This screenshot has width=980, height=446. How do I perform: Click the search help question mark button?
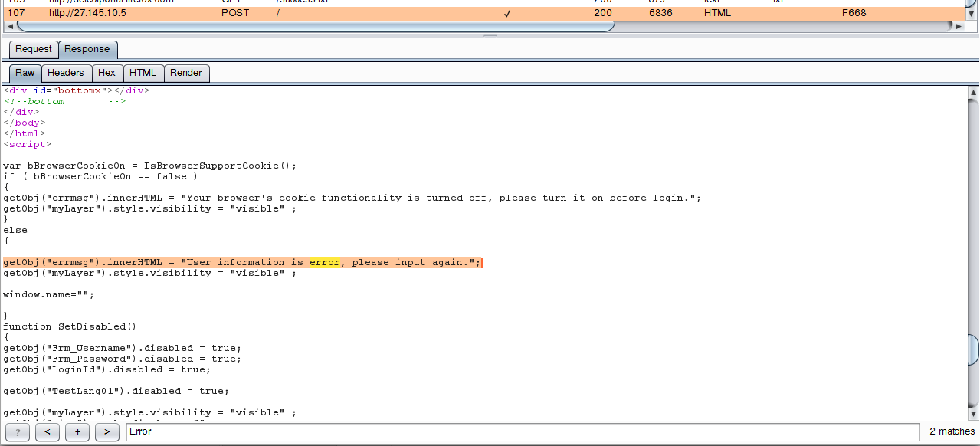click(x=17, y=432)
